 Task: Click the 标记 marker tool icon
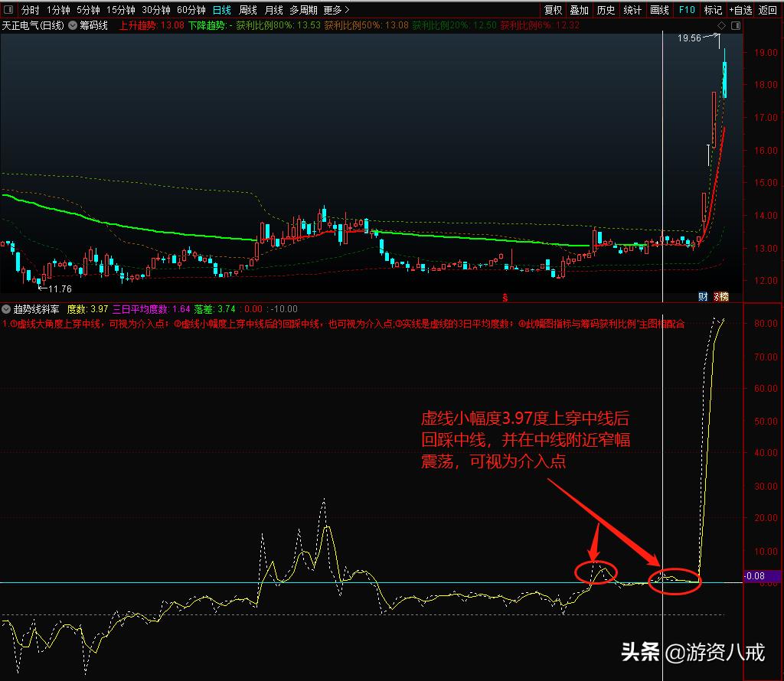[x=713, y=10]
